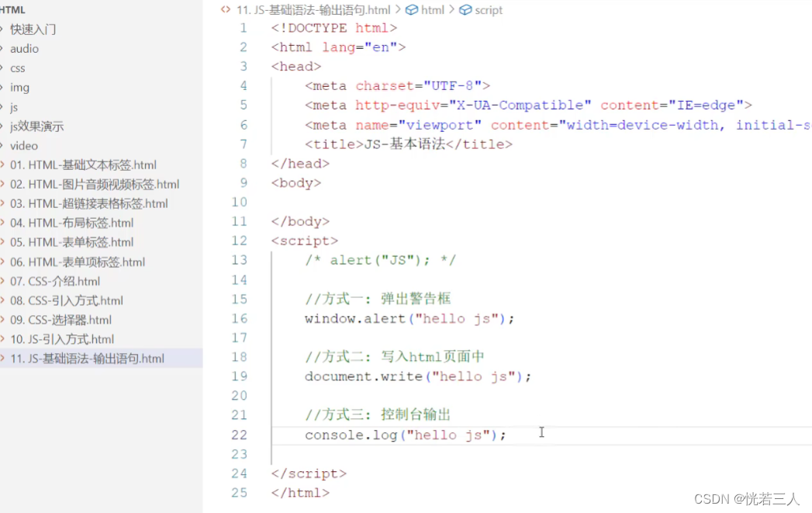This screenshot has height=513, width=812.
Task: Click the window.alert statement
Action: [409, 319]
